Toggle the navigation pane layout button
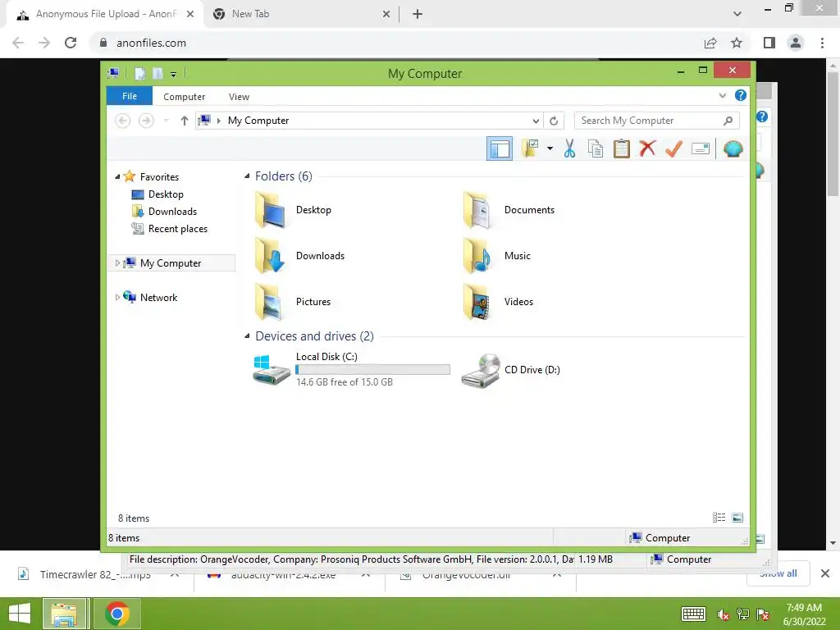 pos(500,148)
